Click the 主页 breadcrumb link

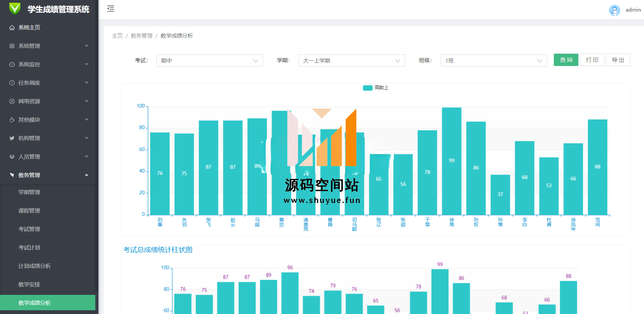117,36
